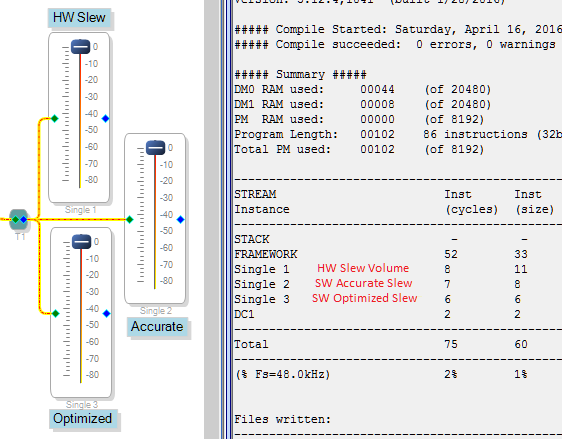
Task: Click the green input pin of Single 2
Action: pyautogui.click(x=130, y=219)
